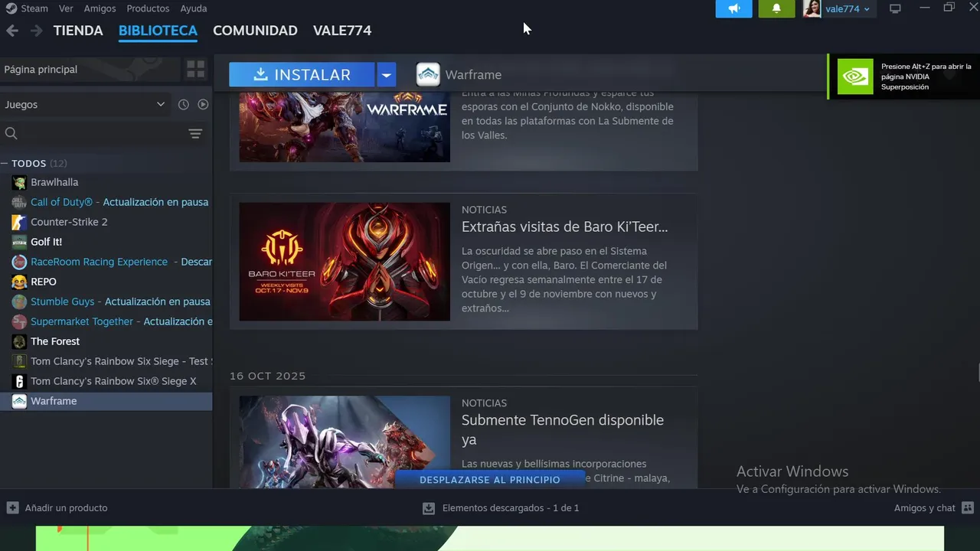Image resolution: width=980 pixels, height=551 pixels.
Task: Click the friends and chat icon
Action: click(x=968, y=507)
